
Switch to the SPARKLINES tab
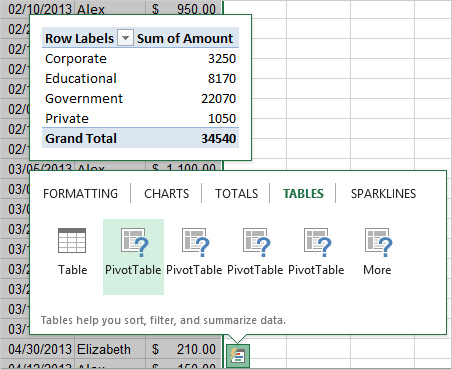coord(383,194)
